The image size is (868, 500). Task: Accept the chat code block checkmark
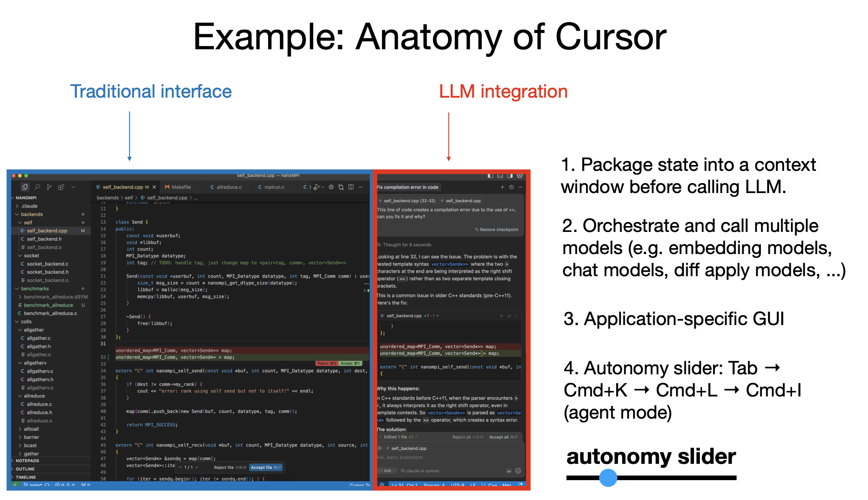tap(509, 316)
